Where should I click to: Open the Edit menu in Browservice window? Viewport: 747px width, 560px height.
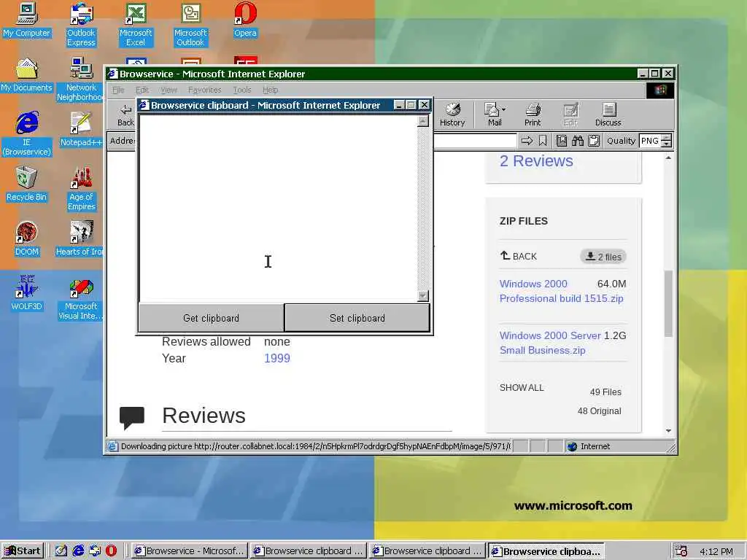[142, 90]
